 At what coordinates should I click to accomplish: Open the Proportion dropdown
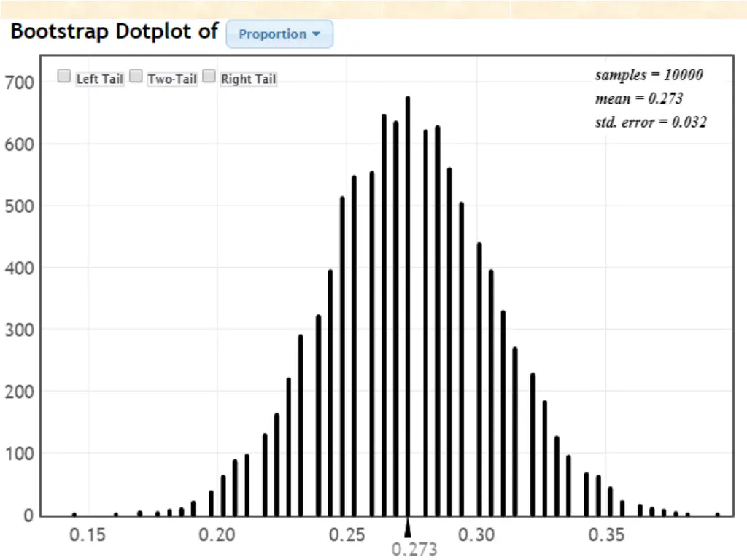tap(279, 34)
